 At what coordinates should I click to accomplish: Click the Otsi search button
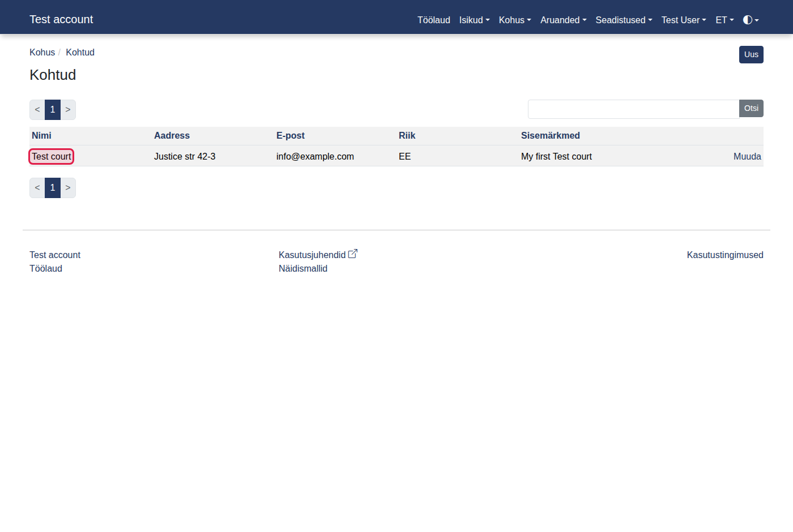(751, 108)
